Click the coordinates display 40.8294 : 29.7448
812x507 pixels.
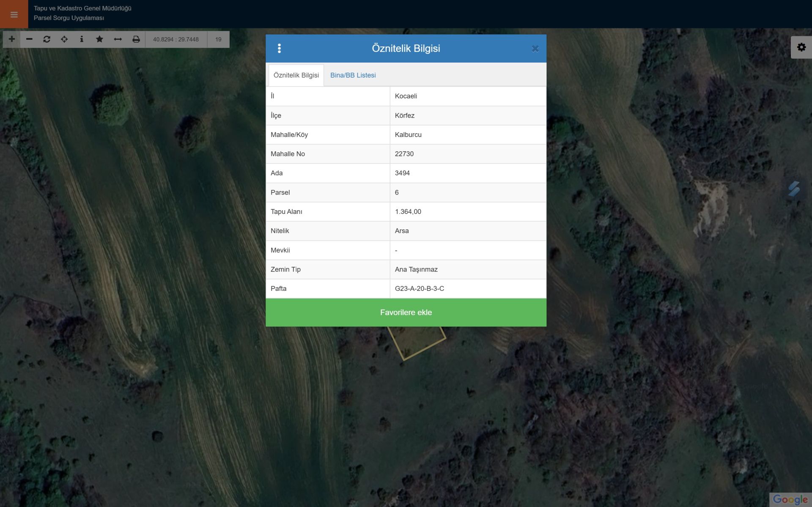[176, 39]
